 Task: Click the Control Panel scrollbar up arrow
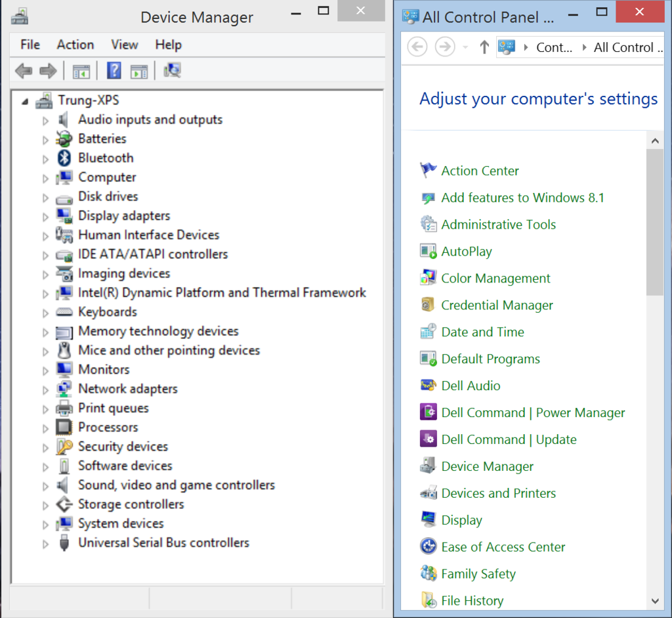655,141
